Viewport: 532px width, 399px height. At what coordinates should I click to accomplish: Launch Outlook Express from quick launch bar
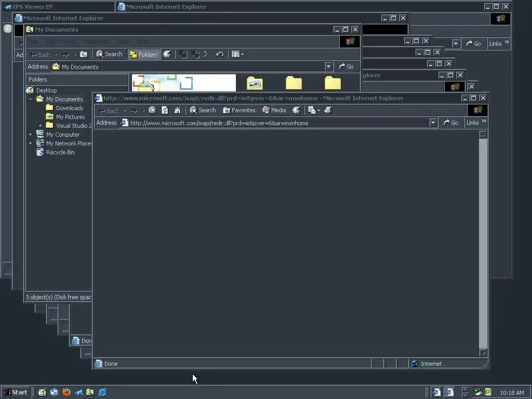click(x=54, y=392)
